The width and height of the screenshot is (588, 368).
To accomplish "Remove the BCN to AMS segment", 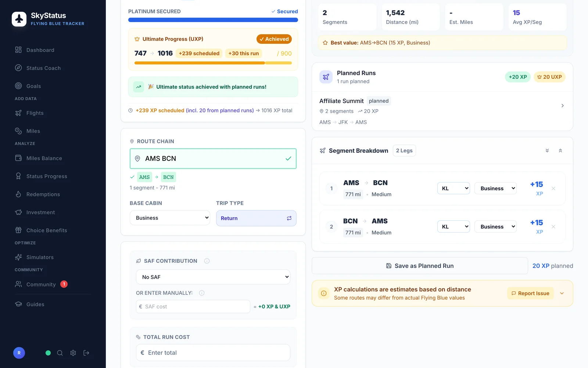I will coord(553,227).
